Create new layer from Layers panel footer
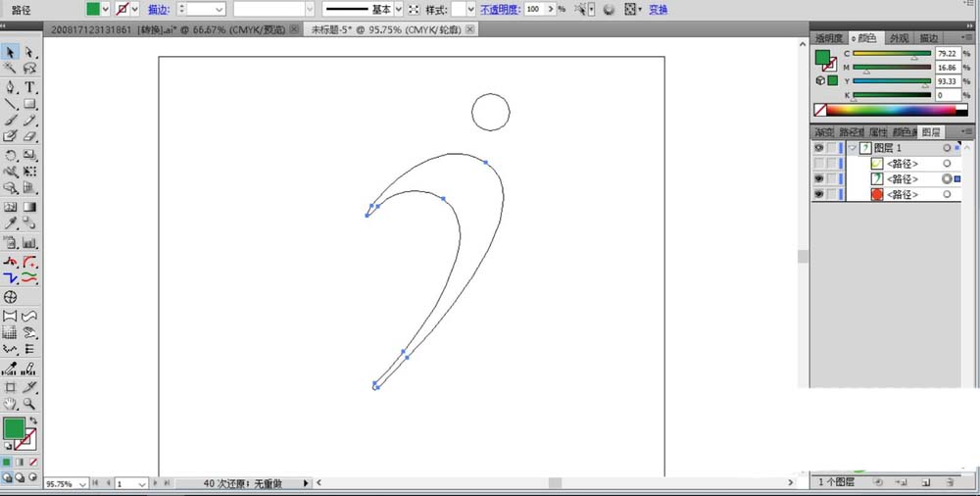980x496 pixels. (926, 482)
